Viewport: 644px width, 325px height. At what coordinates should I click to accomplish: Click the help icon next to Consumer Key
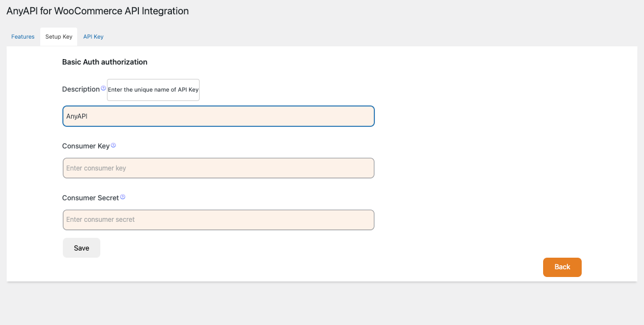(113, 146)
